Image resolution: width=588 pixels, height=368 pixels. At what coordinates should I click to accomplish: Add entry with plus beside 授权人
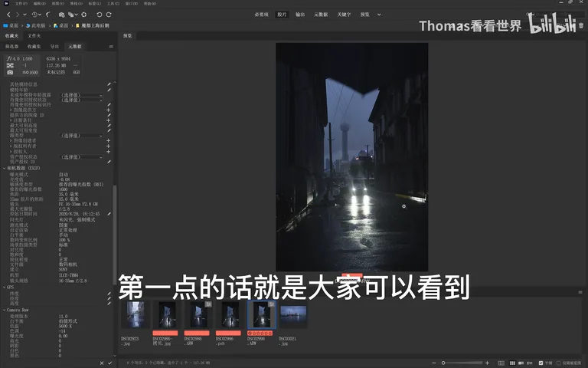[109, 151]
